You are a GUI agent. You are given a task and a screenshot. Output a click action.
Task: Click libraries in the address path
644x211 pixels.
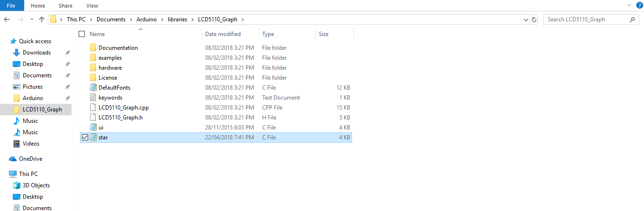coord(177,19)
